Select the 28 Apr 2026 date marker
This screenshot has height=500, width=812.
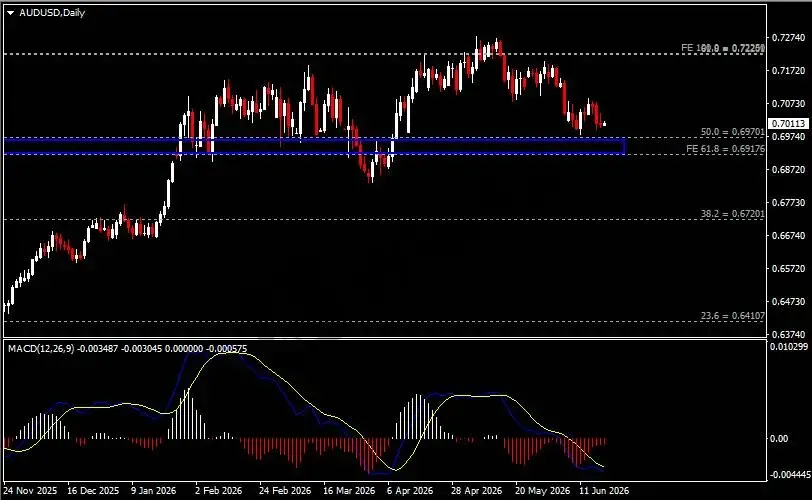(x=476, y=491)
